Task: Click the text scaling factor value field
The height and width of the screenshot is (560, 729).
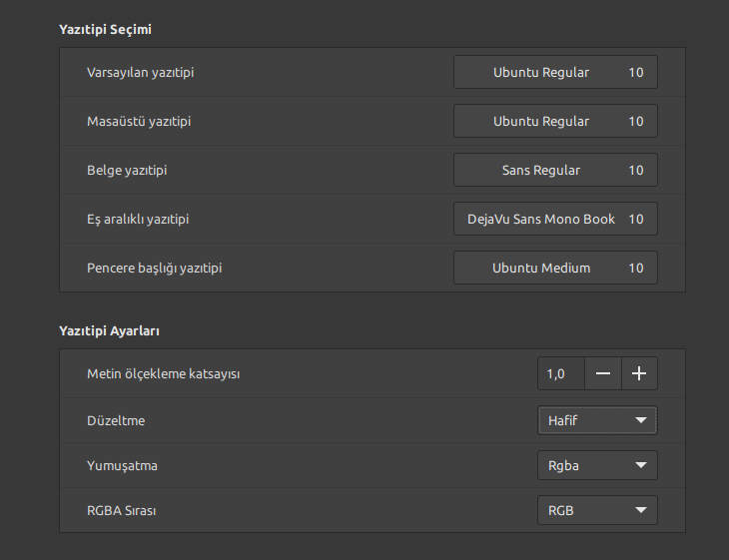Action: 560,373
